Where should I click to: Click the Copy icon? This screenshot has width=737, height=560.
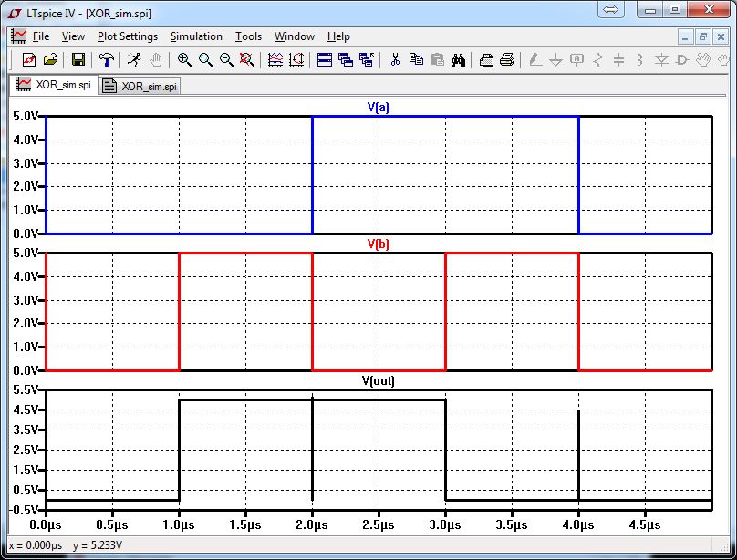(416, 59)
